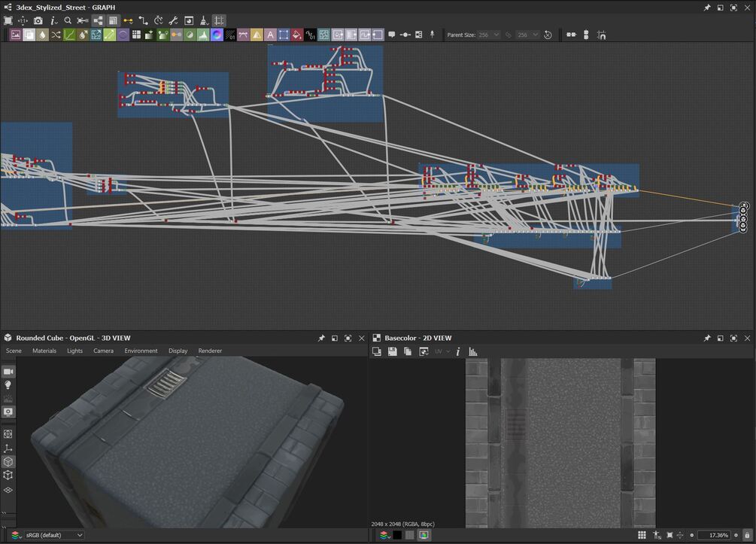Click the histogram icon in 2D view
Image resolution: width=756 pixels, height=544 pixels.
coord(473,351)
